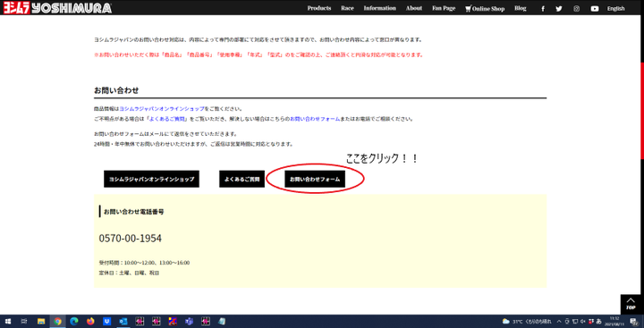Open the About menu
The width and height of the screenshot is (644, 328).
[x=414, y=8]
